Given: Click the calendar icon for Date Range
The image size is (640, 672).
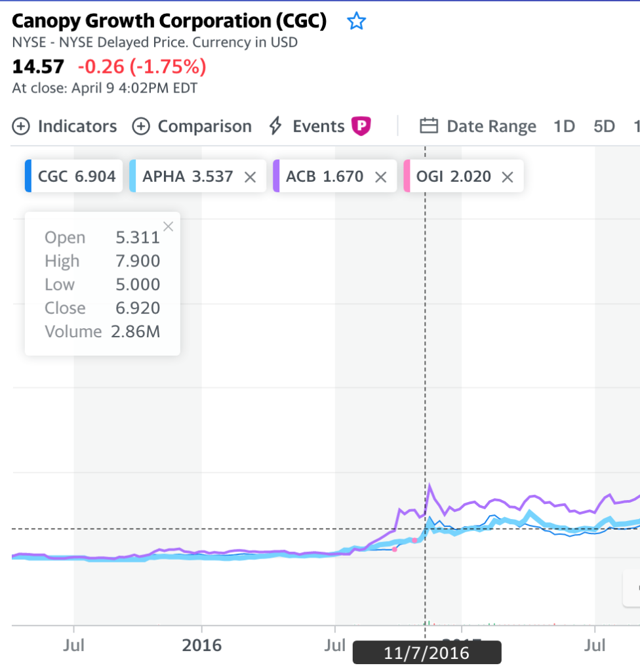Looking at the screenshot, I should tap(429, 126).
